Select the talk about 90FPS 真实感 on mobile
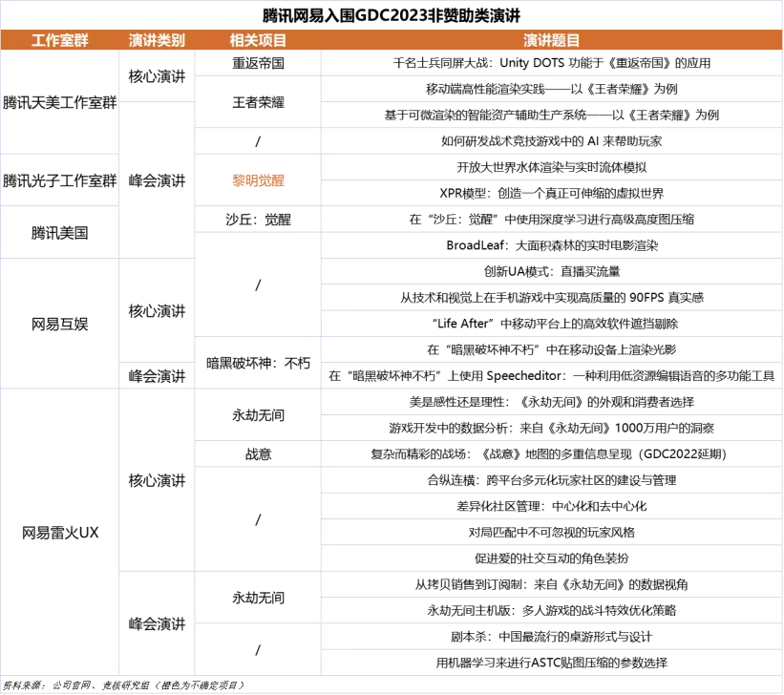784x695 pixels. 552,298
